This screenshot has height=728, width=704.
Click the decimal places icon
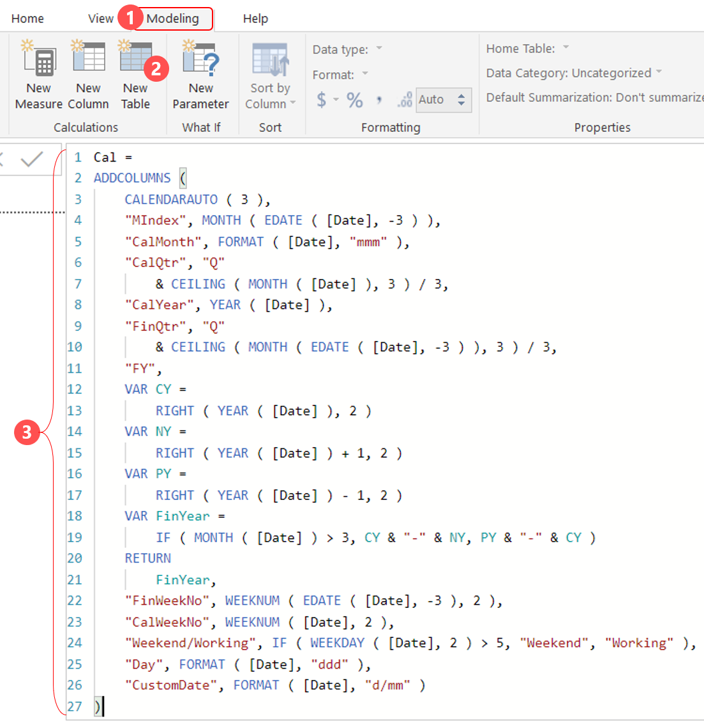pos(405,100)
